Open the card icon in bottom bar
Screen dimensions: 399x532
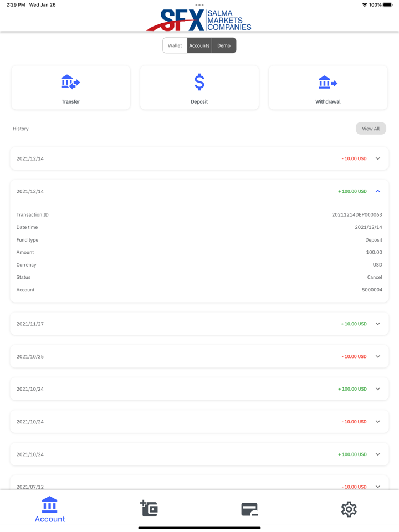tap(249, 509)
